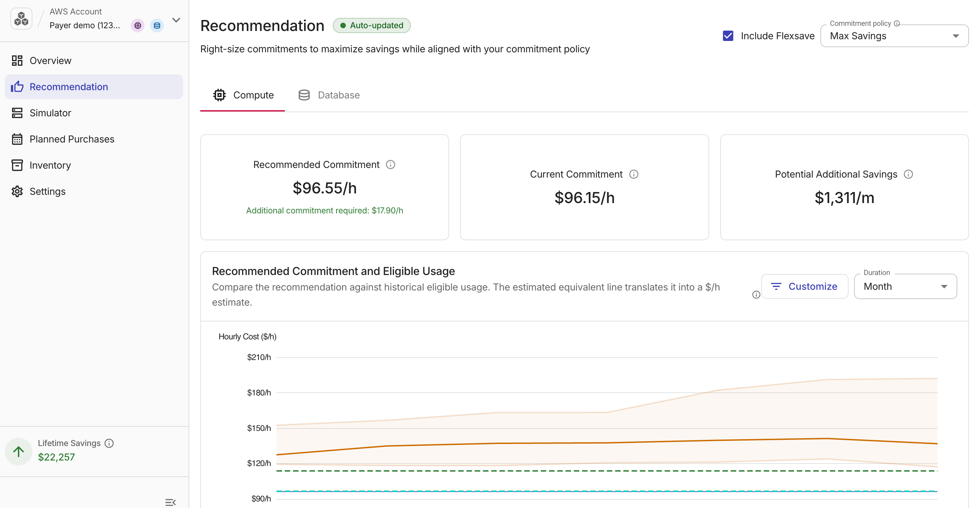Click the $22,257 lifetime savings amount

tap(56, 457)
